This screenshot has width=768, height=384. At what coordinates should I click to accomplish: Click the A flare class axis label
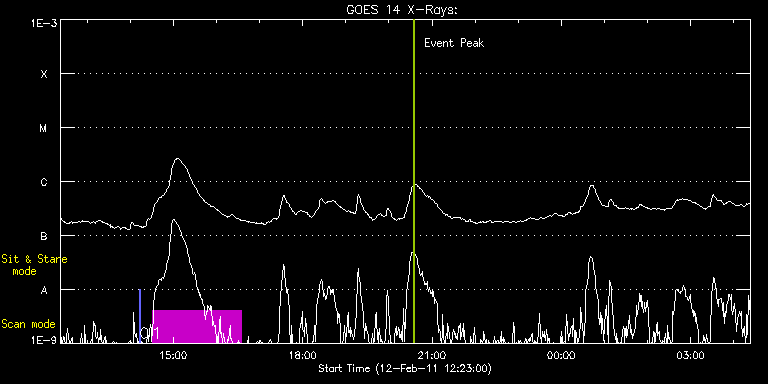point(44,290)
